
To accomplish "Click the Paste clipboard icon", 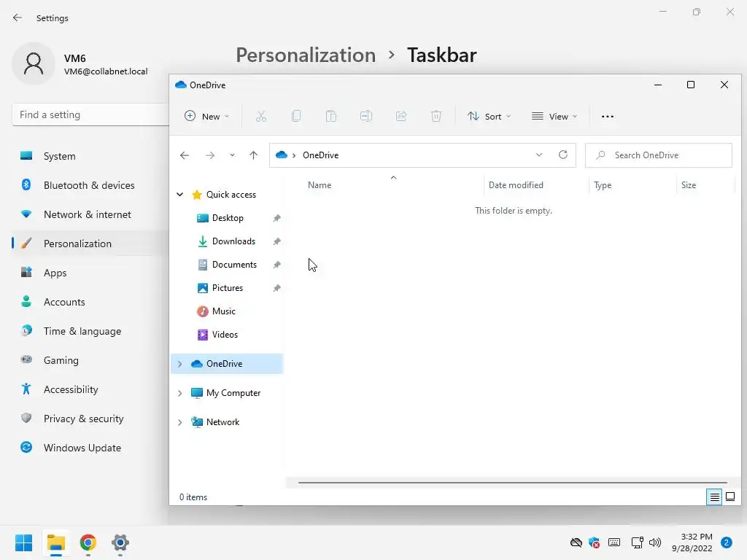I will (x=331, y=116).
